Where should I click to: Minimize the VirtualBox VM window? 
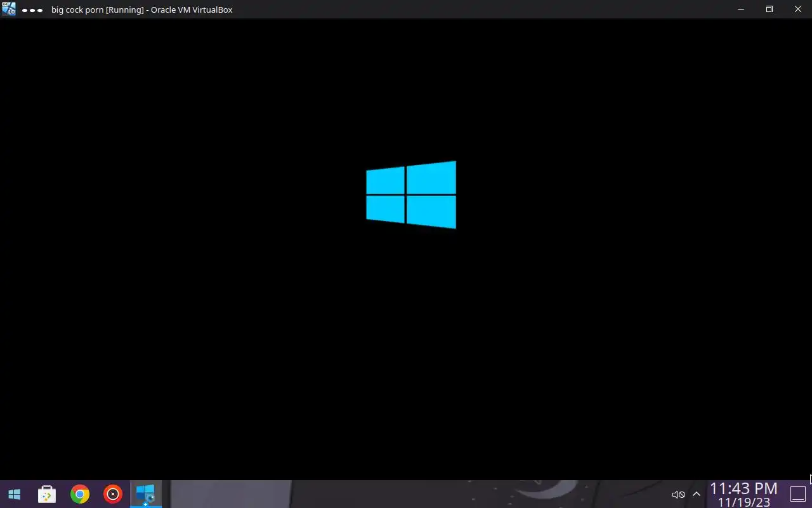(741, 9)
